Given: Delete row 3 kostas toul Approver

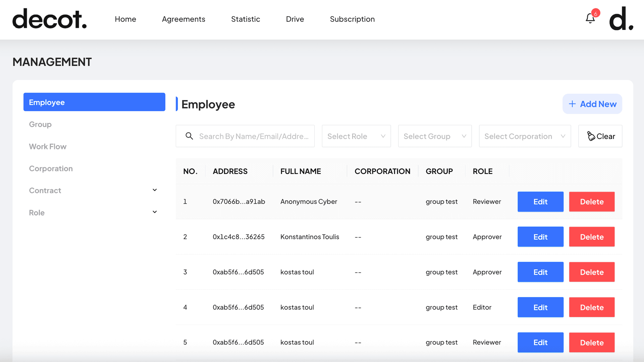Looking at the screenshot, I should tap(592, 272).
